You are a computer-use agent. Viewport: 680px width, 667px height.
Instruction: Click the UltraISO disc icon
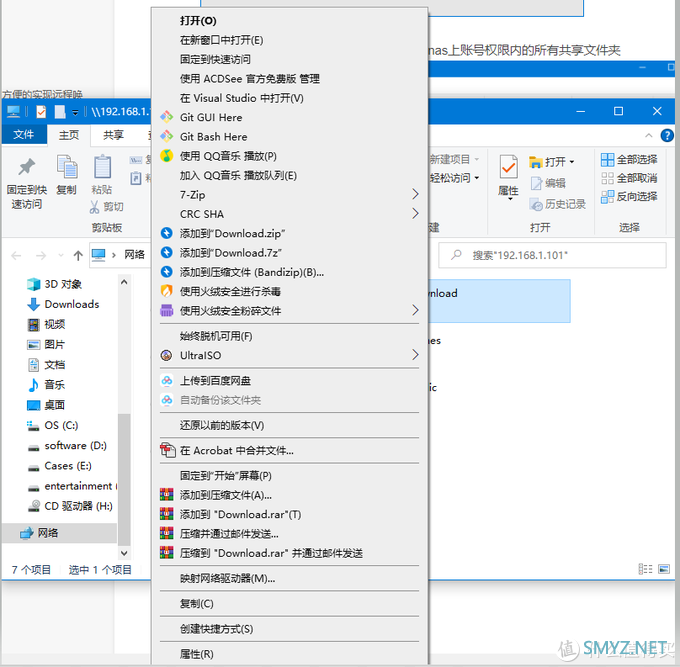coord(167,356)
